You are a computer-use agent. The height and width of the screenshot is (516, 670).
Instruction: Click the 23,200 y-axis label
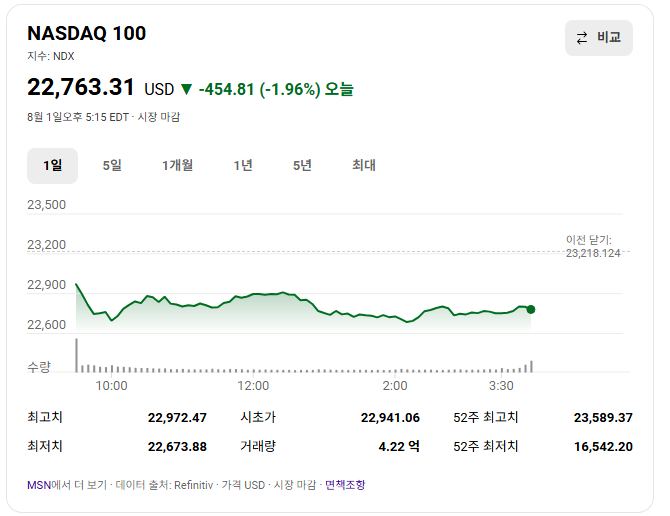coord(47,245)
